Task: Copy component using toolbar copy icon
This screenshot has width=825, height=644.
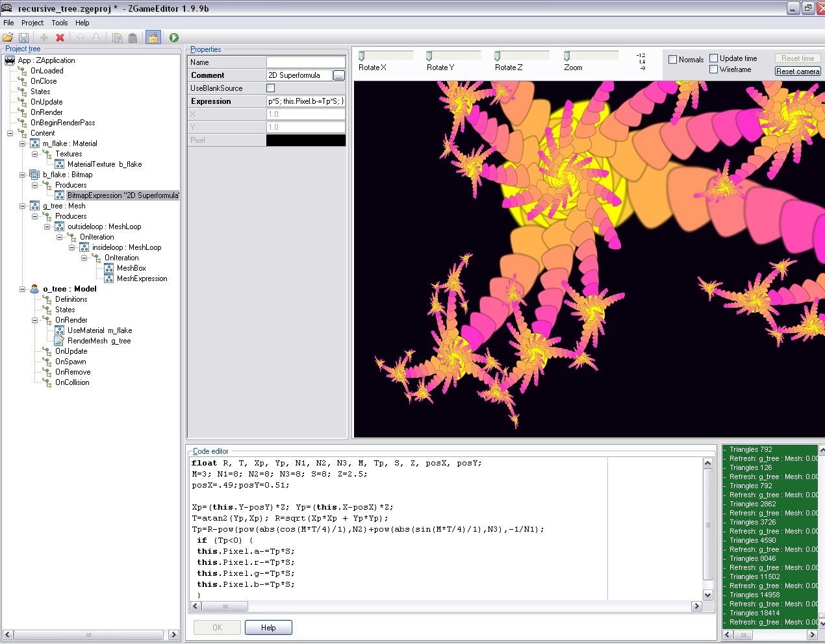Action: tap(117, 38)
